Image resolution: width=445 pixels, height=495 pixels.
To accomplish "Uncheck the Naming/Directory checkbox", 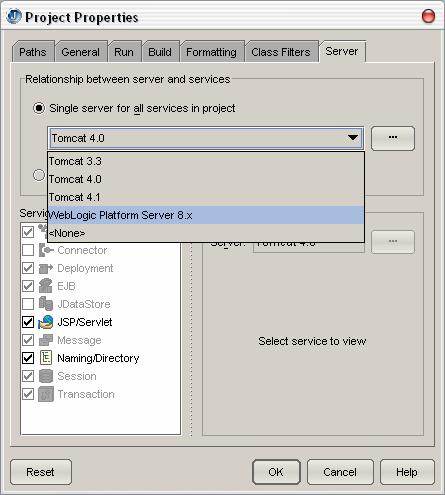I will [28, 358].
